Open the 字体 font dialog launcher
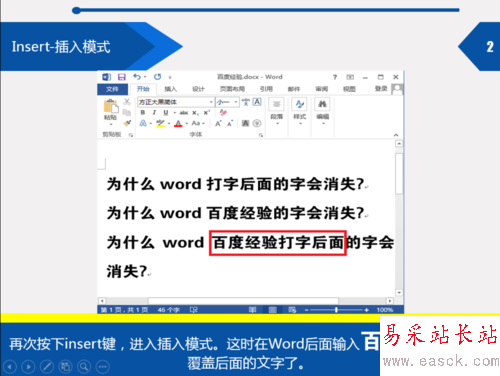 point(261,135)
